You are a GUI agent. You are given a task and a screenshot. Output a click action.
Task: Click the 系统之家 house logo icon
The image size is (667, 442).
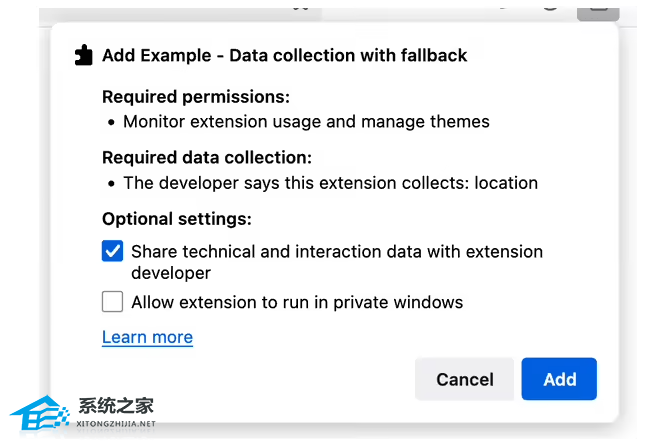tap(39, 411)
